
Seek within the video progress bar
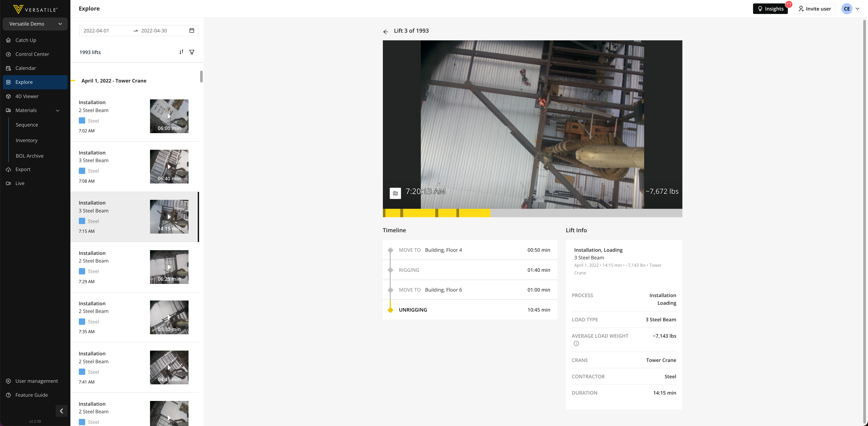click(532, 213)
